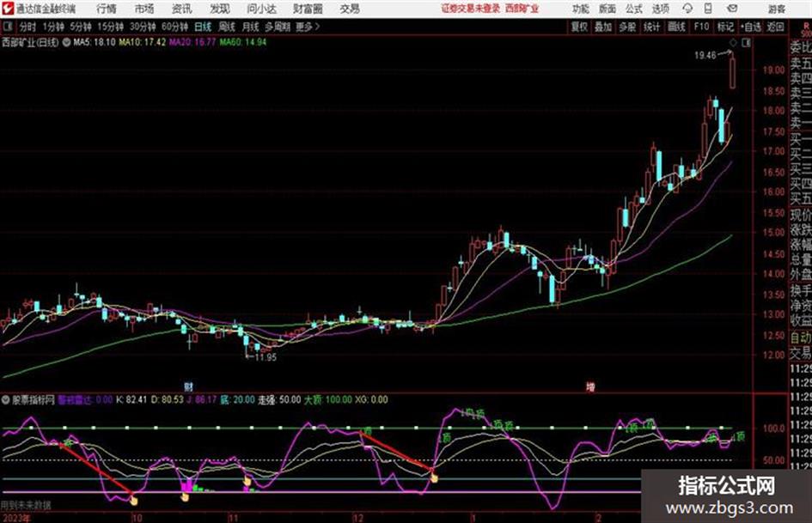Click the MA5: 18.10 value
The width and height of the screenshot is (812, 523).
tap(95, 42)
